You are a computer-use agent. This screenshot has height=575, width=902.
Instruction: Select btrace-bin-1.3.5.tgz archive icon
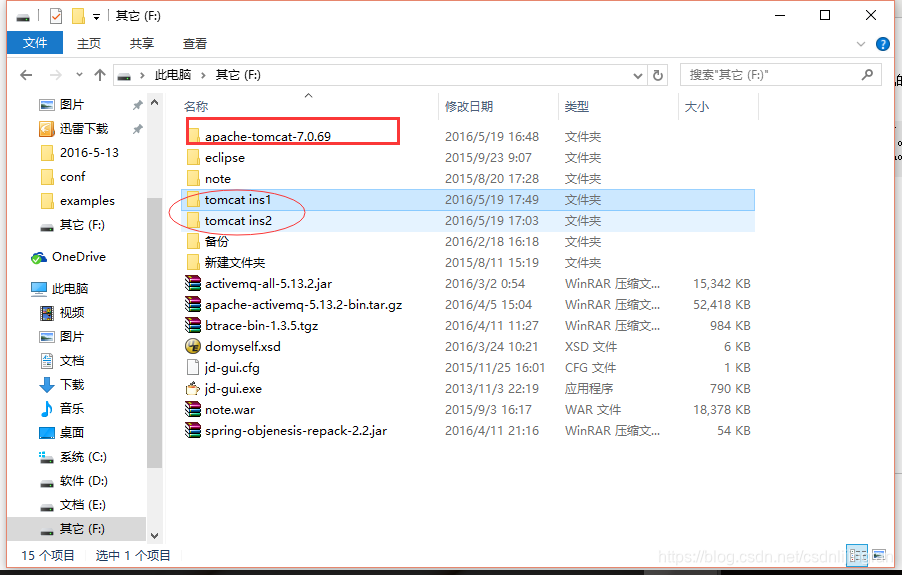pyautogui.click(x=193, y=325)
